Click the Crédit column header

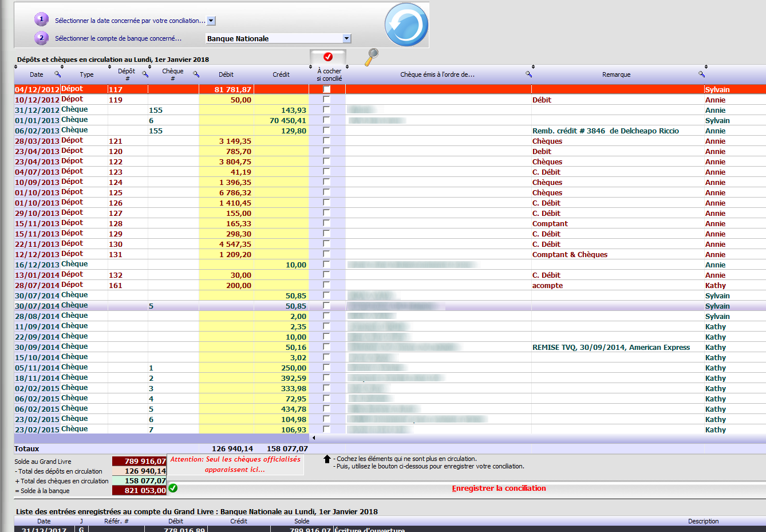pos(281,74)
